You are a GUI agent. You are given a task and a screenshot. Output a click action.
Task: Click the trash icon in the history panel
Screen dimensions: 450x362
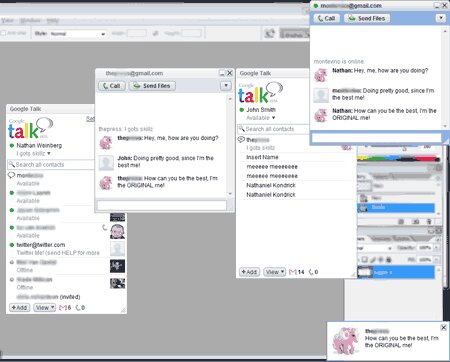click(x=429, y=222)
